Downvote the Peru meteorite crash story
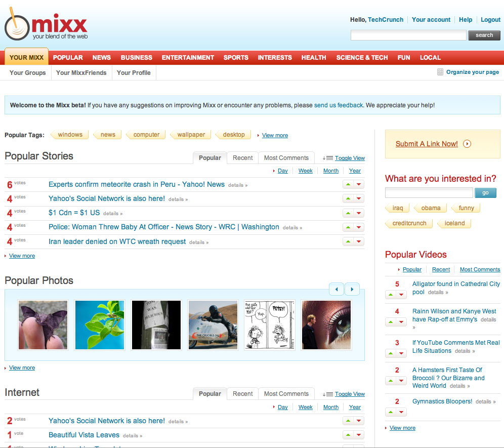This screenshot has width=504, height=448. (x=359, y=185)
